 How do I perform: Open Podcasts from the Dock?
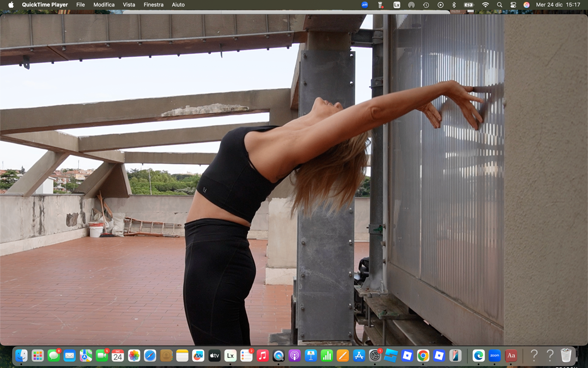(x=295, y=355)
